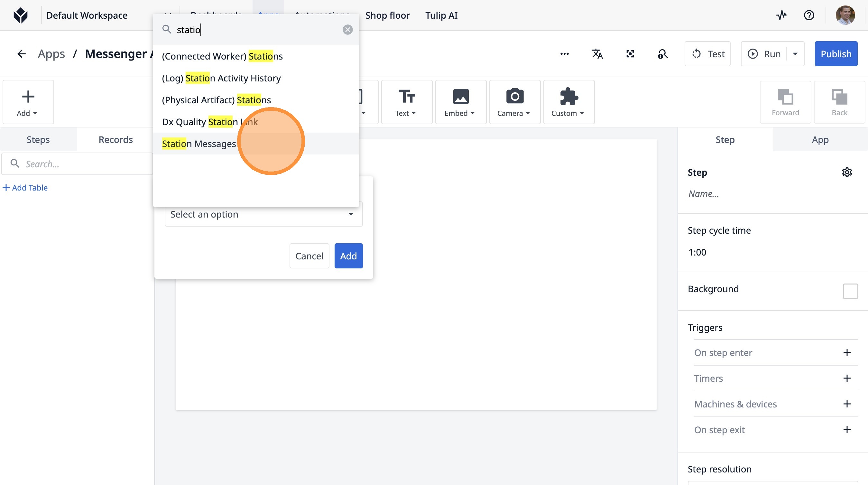
Task: Open the Run options dropdown arrow
Action: pyautogui.click(x=795, y=54)
